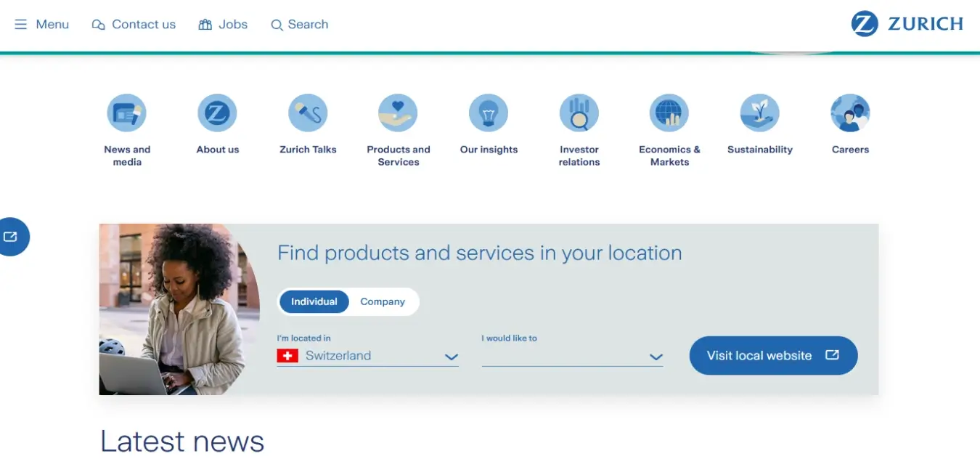This screenshot has width=980, height=475.
Task: Click the News and media label
Action: [x=127, y=155]
